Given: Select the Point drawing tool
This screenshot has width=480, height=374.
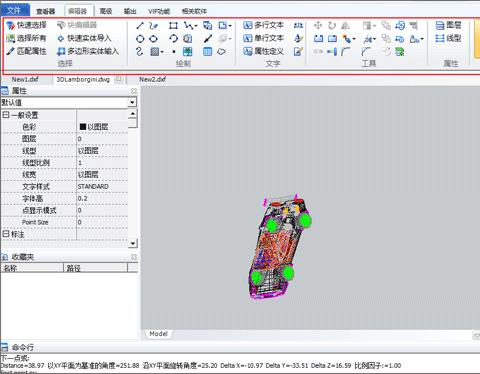Looking at the screenshot, I should [x=174, y=52].
